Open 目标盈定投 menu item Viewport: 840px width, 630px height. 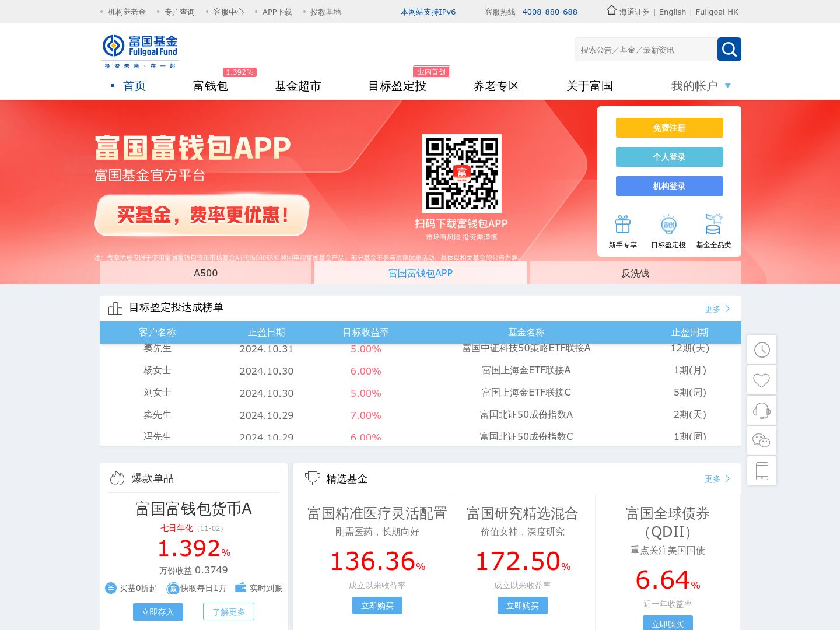point(397,86)
